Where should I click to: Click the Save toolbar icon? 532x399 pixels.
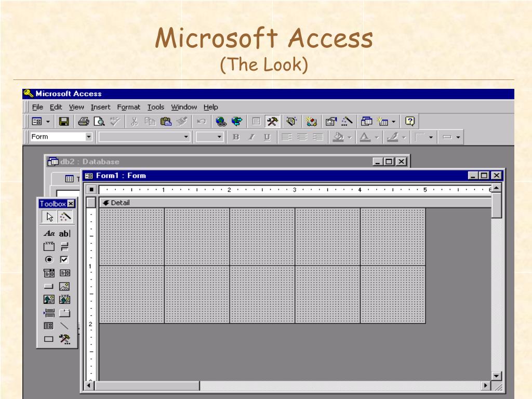(64, 122)
